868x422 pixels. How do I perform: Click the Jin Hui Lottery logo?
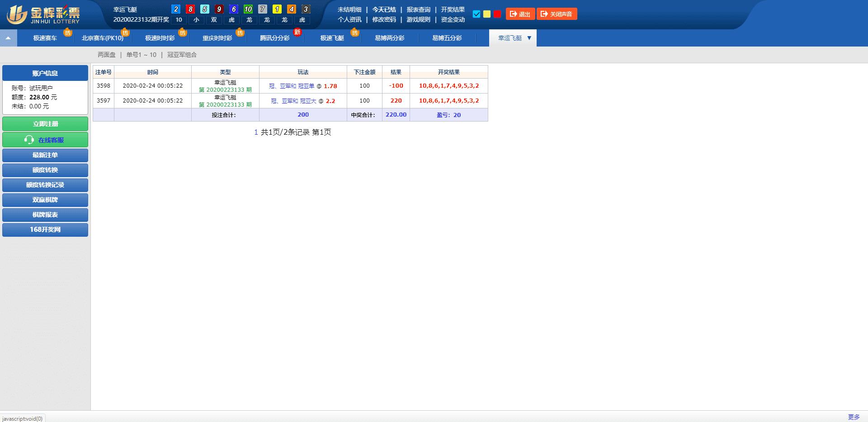[x=43, y=14]
